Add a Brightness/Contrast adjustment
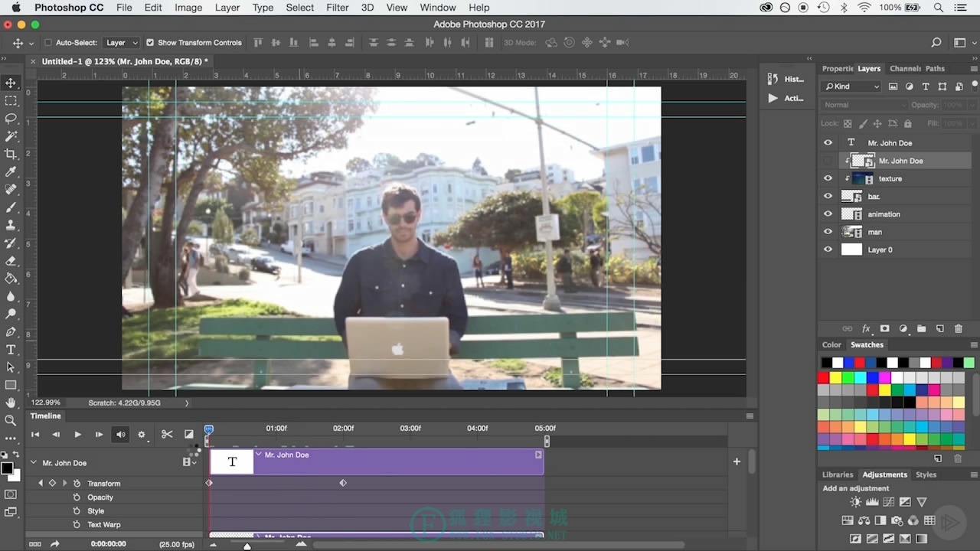Screen dimensions: 980x551 [x=855, y=502]
